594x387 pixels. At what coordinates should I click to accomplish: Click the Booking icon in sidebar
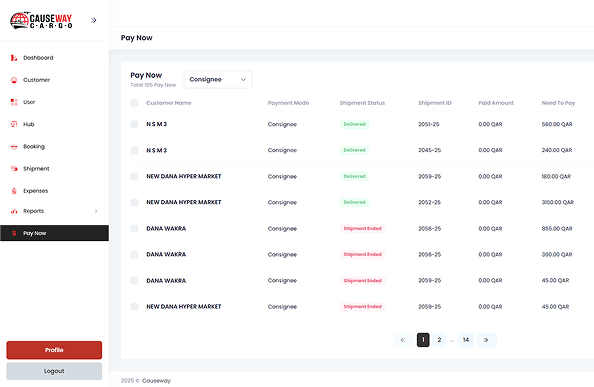pos(14,147)
